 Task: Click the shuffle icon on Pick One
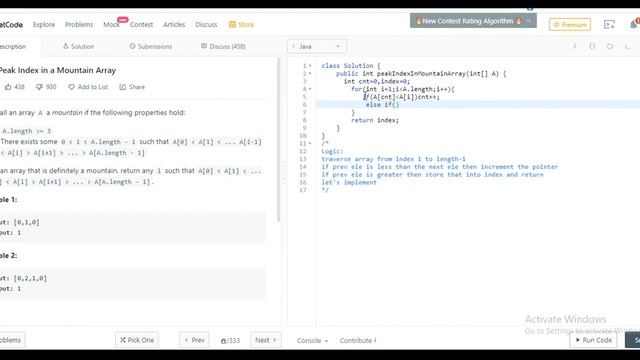coord(122,340)
